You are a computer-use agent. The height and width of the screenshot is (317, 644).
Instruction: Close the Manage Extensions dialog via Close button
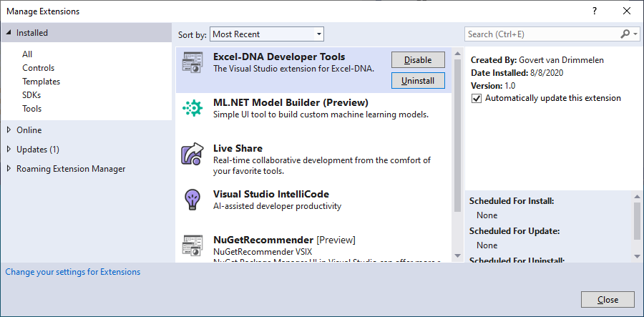click(608, 300)
